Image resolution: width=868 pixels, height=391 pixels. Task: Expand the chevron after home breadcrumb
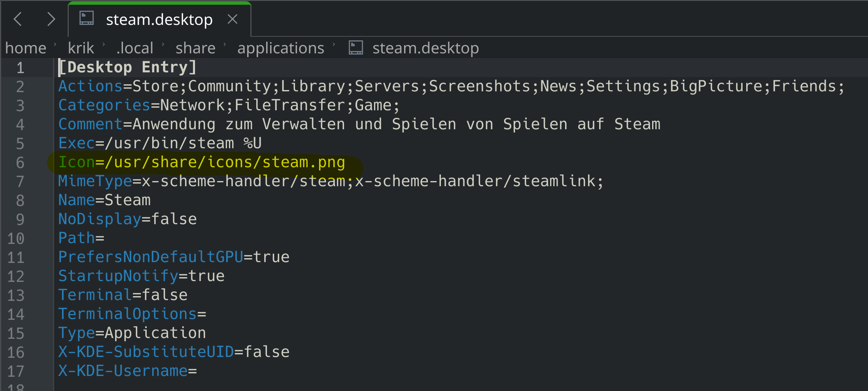point(55,44)
